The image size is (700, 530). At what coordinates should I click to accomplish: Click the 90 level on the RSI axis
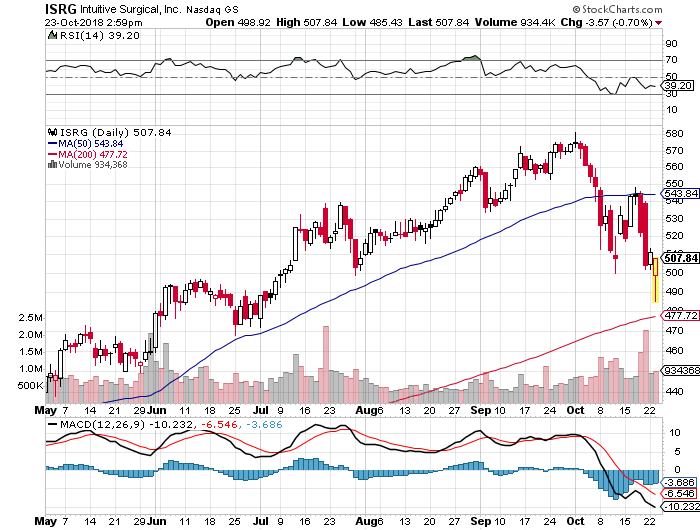[x=671, y=44]
